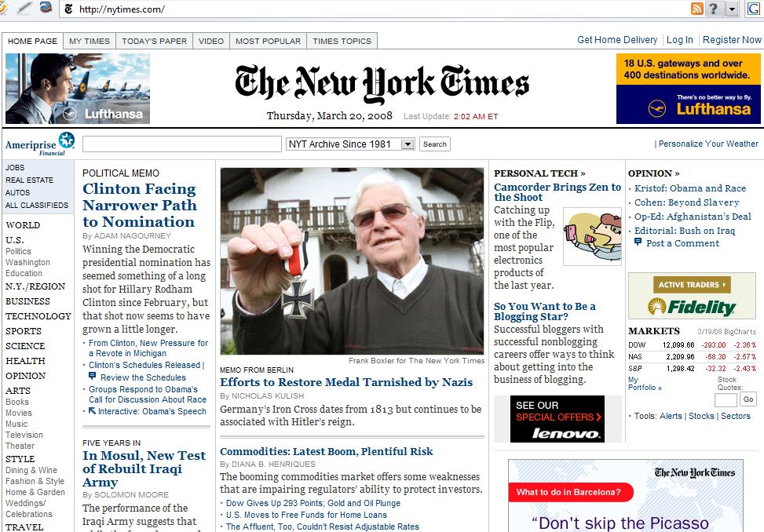Screen dimensions: 764x532
Task: Click the NYT favicon in the address bar
Action: click(68, 9)
